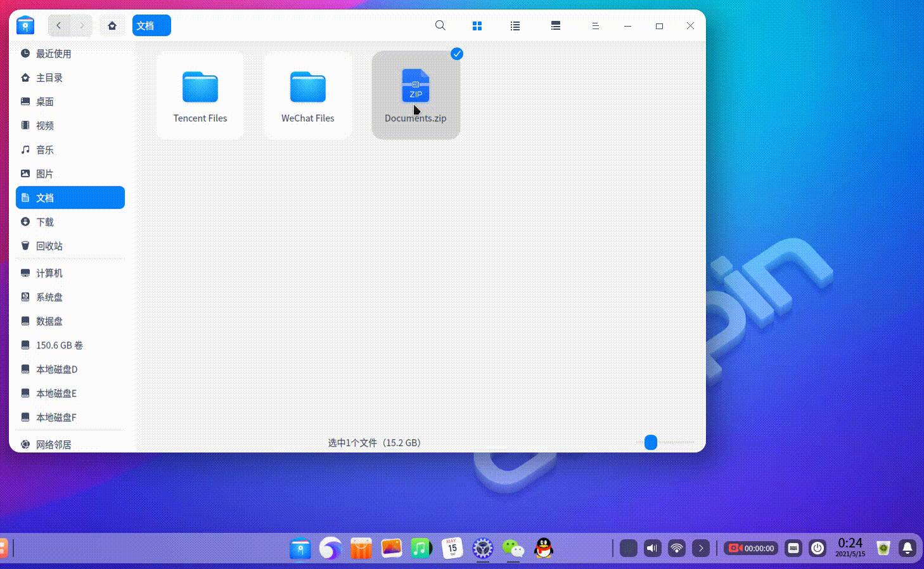Click the home directory icon in address bar
Screen dimensions: 924x569
(x=112, y=26)
